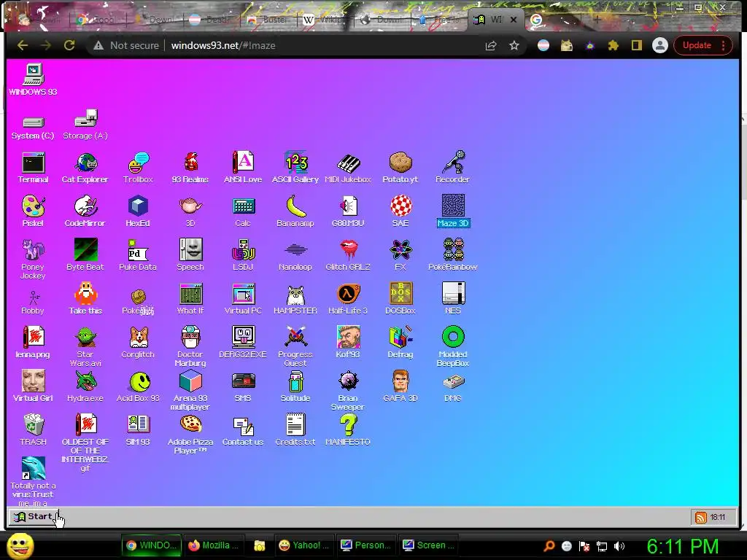This screenshot has width=747, height=560.
Task: Open the Terminal desktop icon
Action: coord(33,168)
